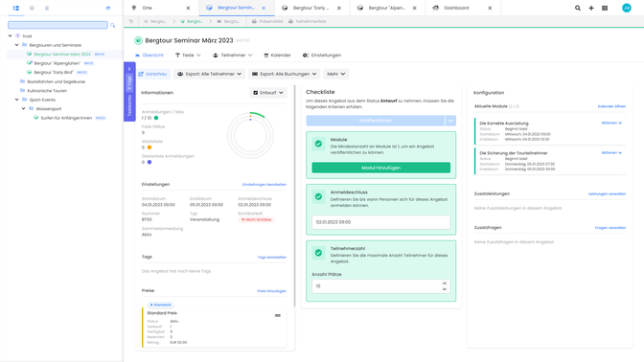Open the Übersicht menu tab
This screenshot has height=362, width=644.
click(149, 55)
